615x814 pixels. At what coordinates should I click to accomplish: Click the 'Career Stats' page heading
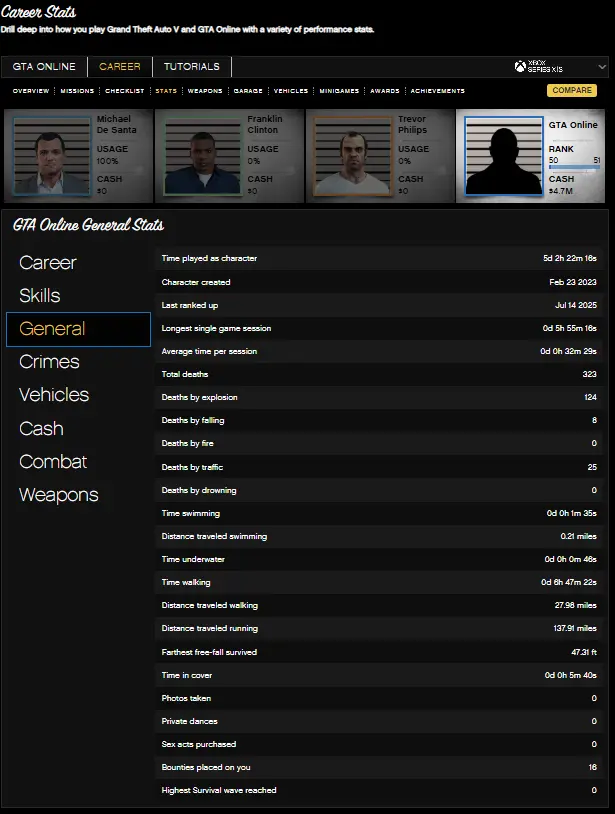[x=38, y=11]
